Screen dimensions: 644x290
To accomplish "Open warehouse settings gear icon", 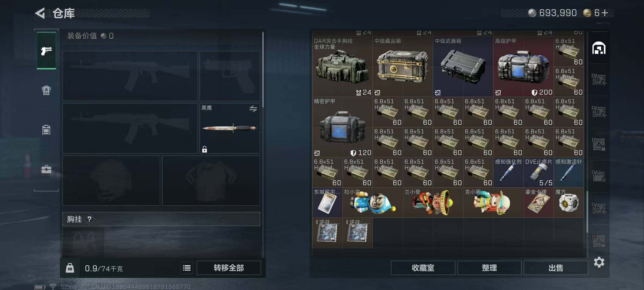I will tap(599, 262).
